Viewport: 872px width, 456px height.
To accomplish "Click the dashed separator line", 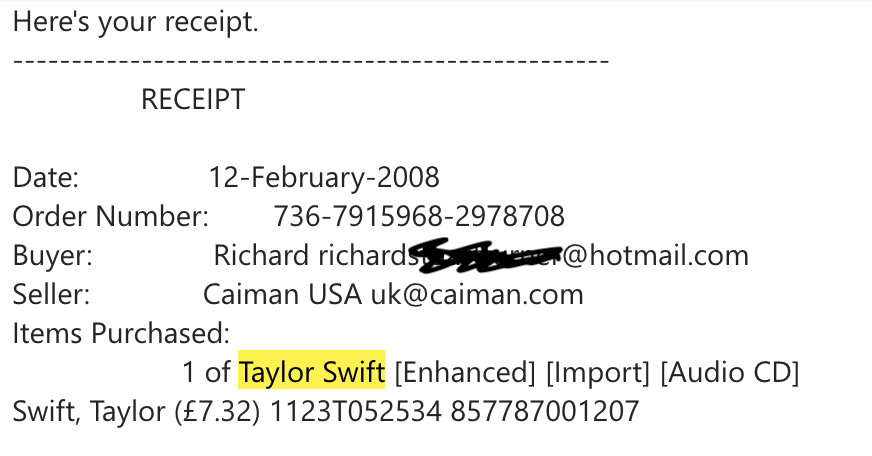I will (x=311, y=61).
